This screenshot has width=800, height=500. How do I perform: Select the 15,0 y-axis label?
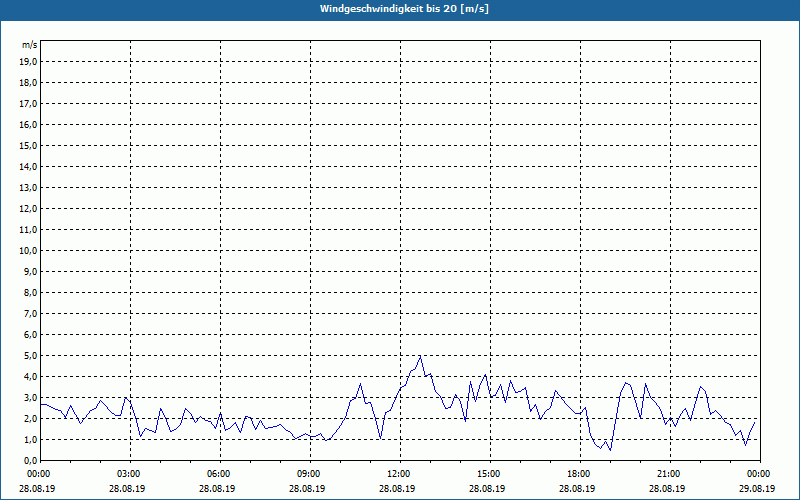(29, 145)
